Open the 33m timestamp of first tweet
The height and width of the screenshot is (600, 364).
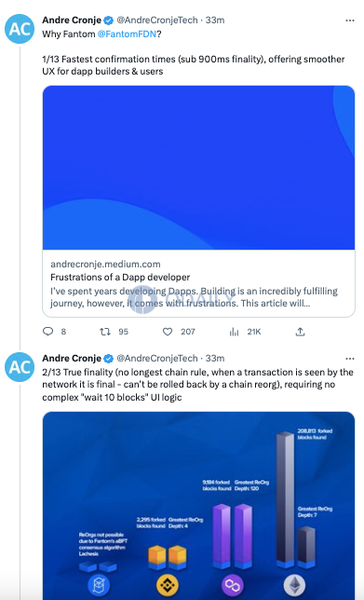[215, 20]
